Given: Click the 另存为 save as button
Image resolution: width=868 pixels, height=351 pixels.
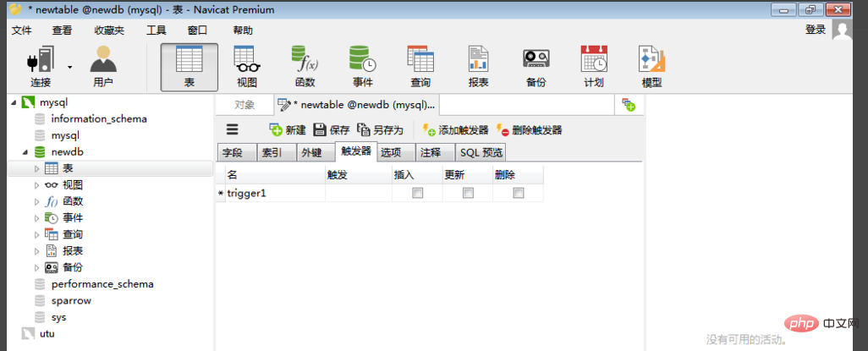Looking at the screenshot, I should (x=380, y=130).
